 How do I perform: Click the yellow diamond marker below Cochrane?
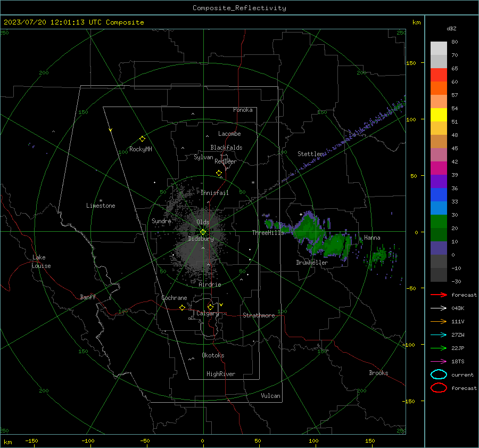[x=183, y=308]
